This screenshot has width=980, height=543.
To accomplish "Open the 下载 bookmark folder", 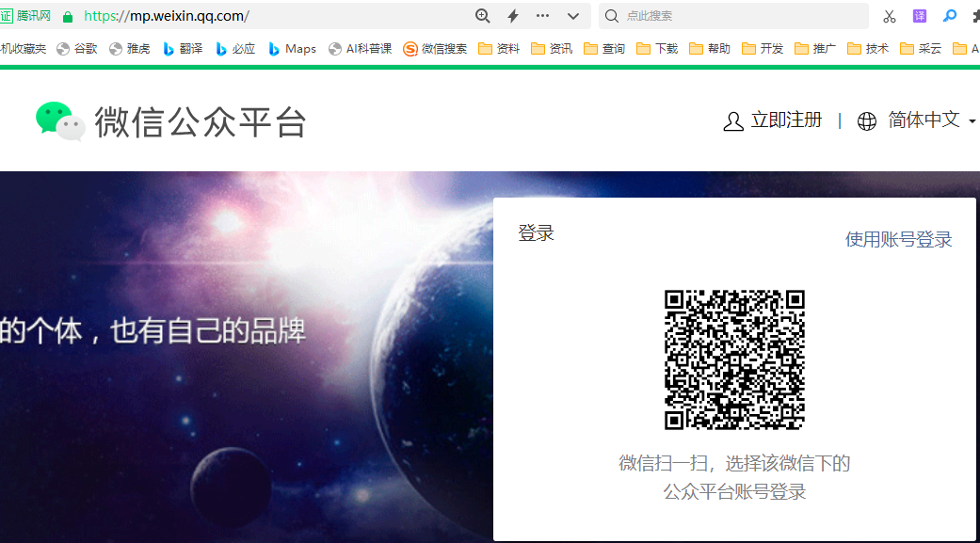I will click(657, 49).
